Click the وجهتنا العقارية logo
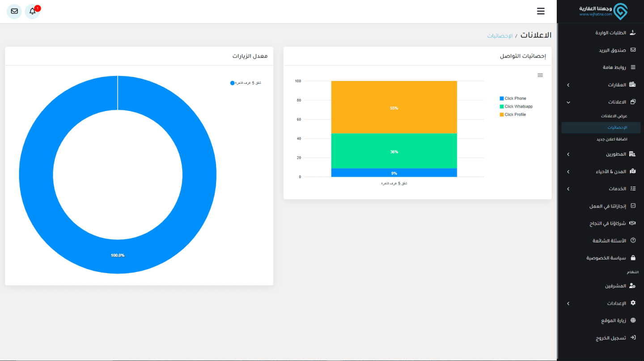Screen dimensions: 644x361 603,11
